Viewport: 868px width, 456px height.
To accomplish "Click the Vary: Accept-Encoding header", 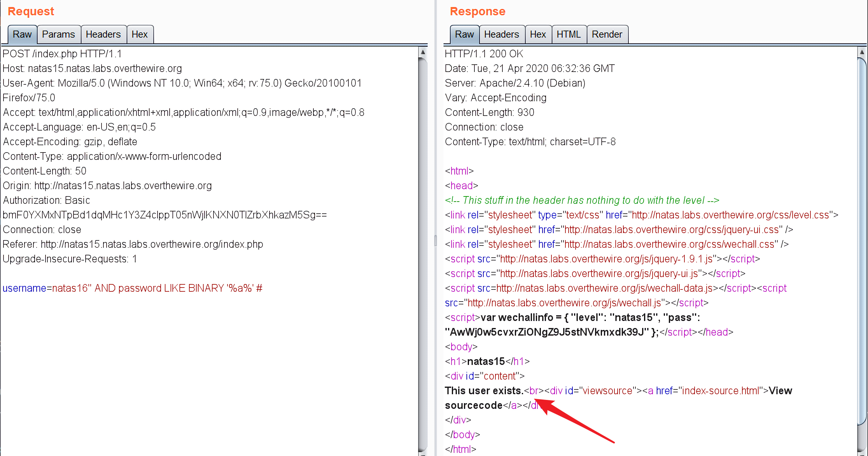I will (x=496, y=98).
